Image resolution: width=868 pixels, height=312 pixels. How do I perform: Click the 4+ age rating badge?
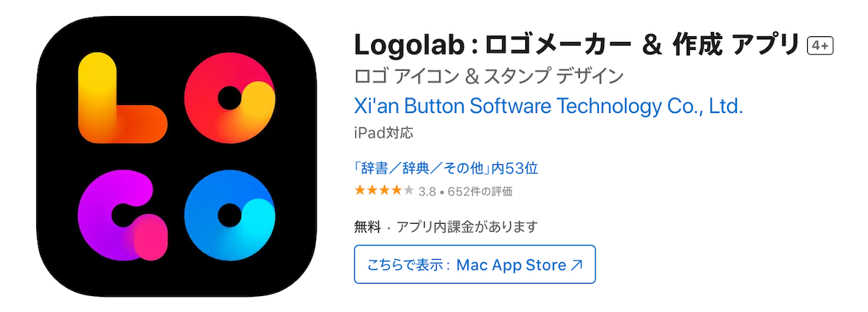(820, 46)
